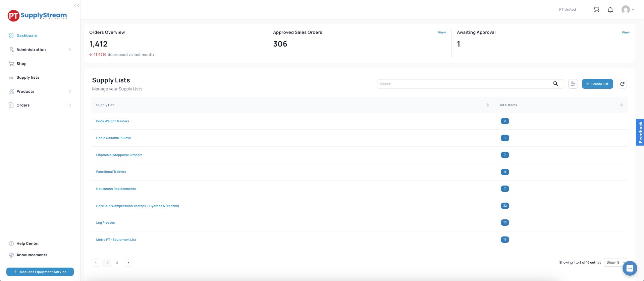The image size is (644, 281).
Task: Open the Feedback side tab
Action: pos(640,132)
